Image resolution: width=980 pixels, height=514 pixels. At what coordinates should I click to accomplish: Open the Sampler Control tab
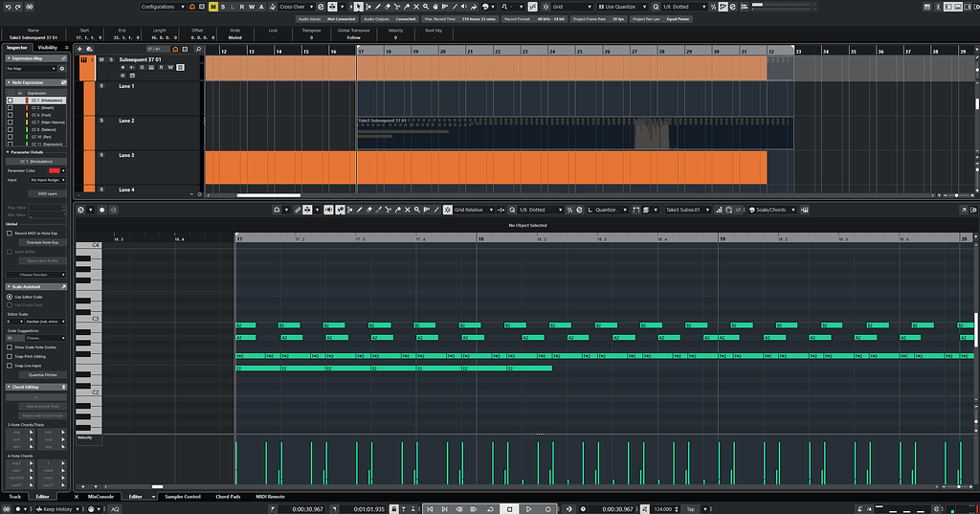click(x=183, y=497)
